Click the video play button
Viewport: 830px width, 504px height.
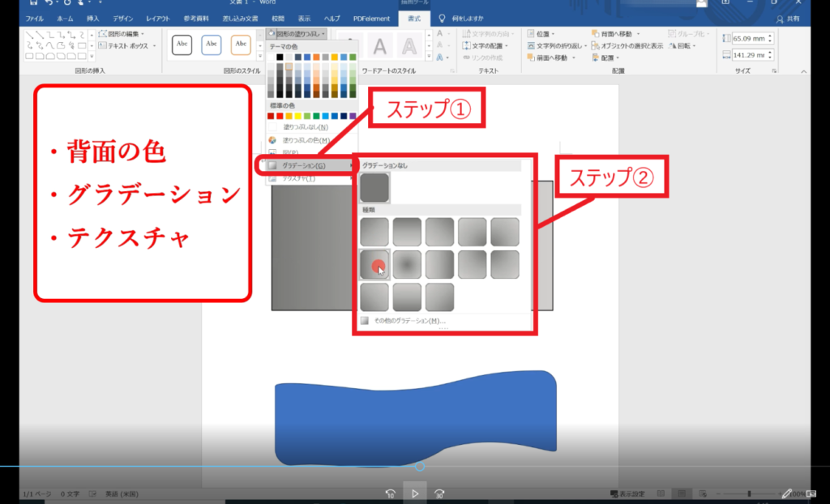click(x=414, y=493)
